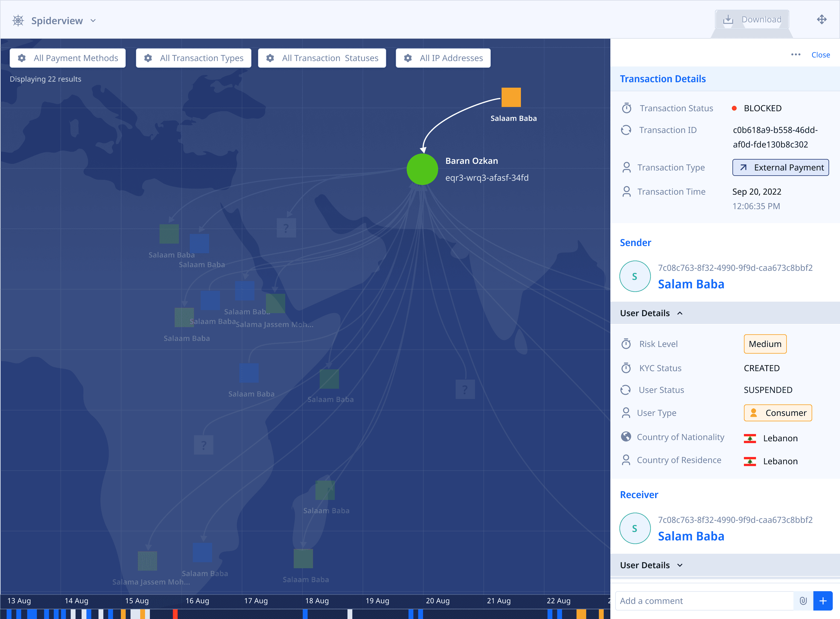The width and height of the screenshot is (840, 619).
Task: Click the attachment paperclip icon
Action: tap(803, 601)
